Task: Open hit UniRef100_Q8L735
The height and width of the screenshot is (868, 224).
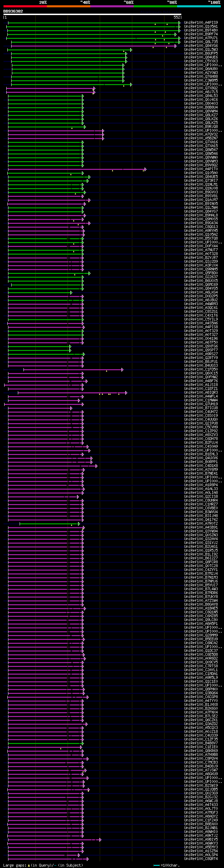Action: 201,42
